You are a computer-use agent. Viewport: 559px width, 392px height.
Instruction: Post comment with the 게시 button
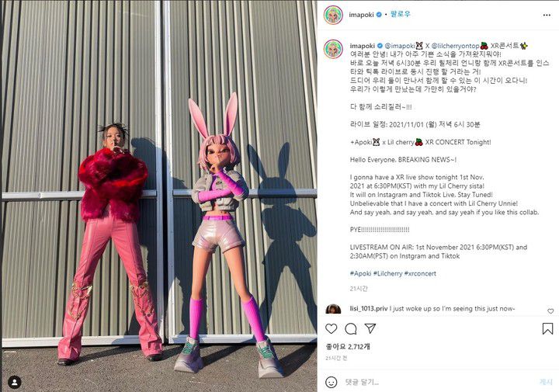[x=546, y=382]
